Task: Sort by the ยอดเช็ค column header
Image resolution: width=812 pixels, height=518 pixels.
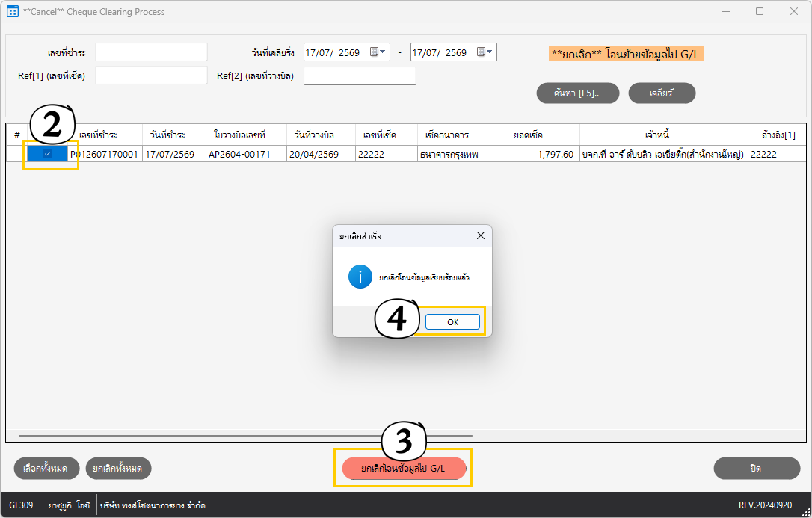Action: 535,135
